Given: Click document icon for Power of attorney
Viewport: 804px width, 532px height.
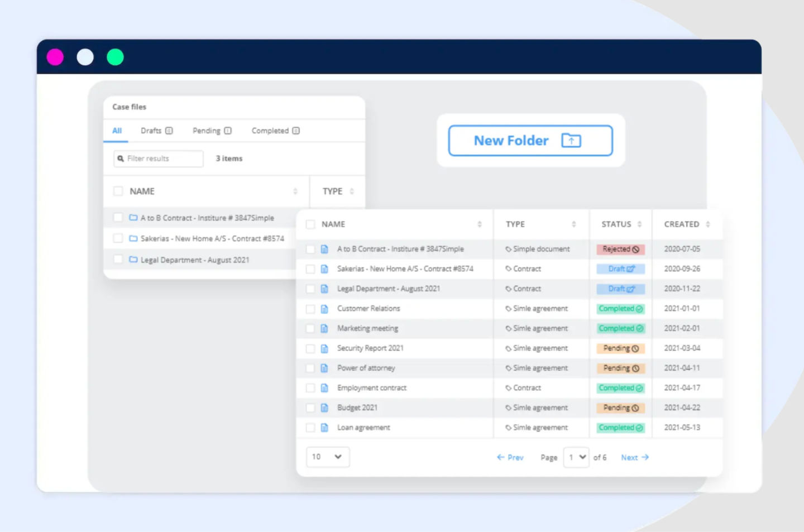Looking at the screenshot, I should [324, 368].
